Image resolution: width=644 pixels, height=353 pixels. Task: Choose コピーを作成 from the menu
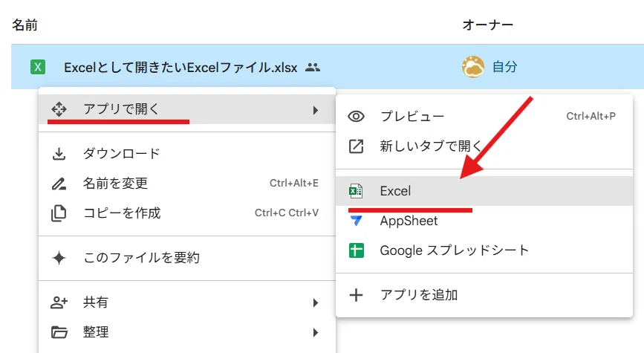coord(187,213)
